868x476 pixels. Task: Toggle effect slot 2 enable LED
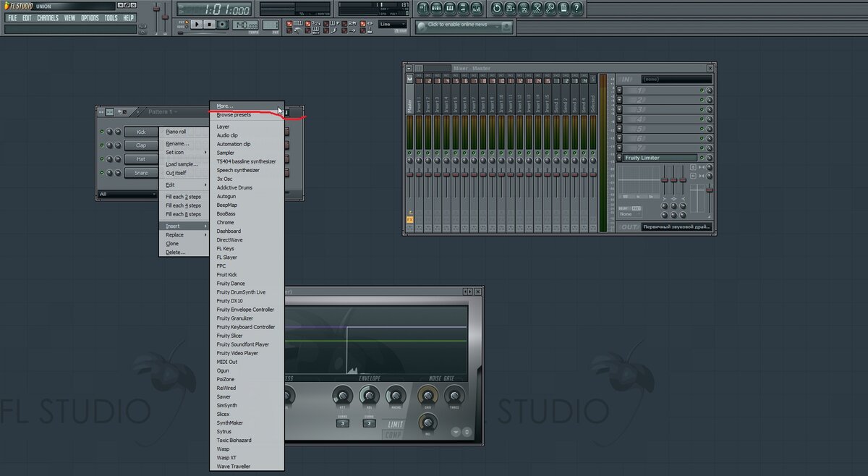[x=701, y=99]
